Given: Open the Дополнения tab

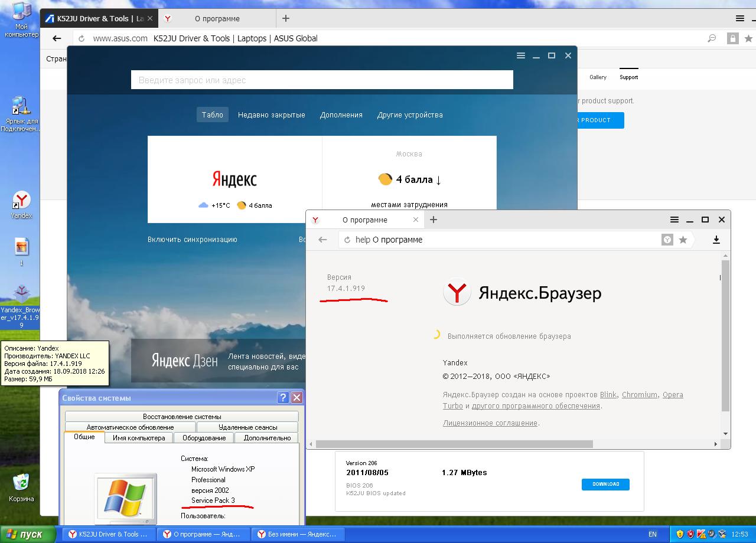Looking at the screenshot, I should pyautogui.click(x=341, y=115).
